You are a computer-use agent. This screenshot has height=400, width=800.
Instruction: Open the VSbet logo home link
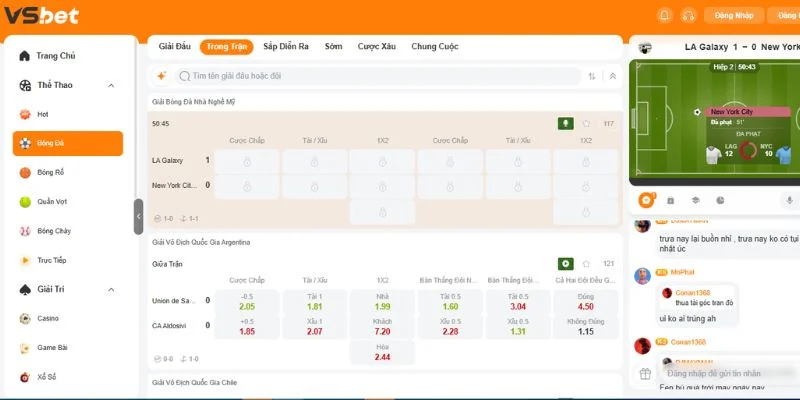click(x=42, y=15)
